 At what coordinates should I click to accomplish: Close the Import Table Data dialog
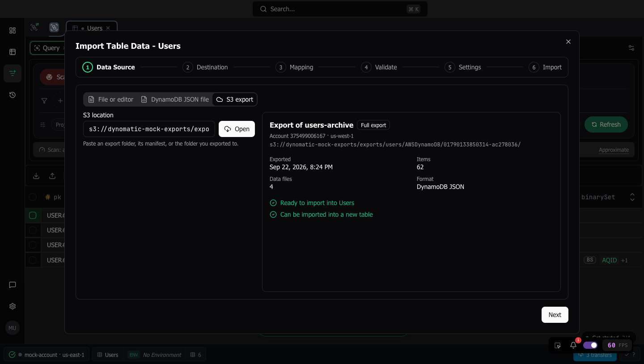tap(568, 42)
